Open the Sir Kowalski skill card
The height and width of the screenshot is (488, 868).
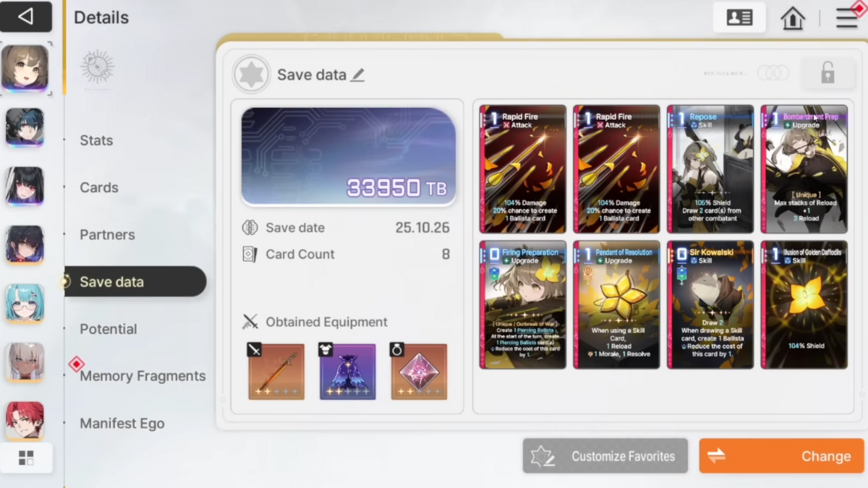pos(710,305)
